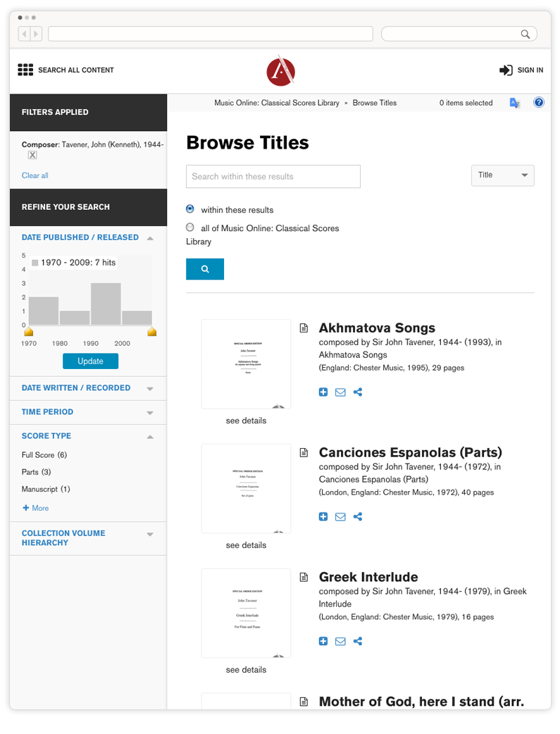
Task: Remove the Tavener composer filter X
Action: (x=32, y=156)
